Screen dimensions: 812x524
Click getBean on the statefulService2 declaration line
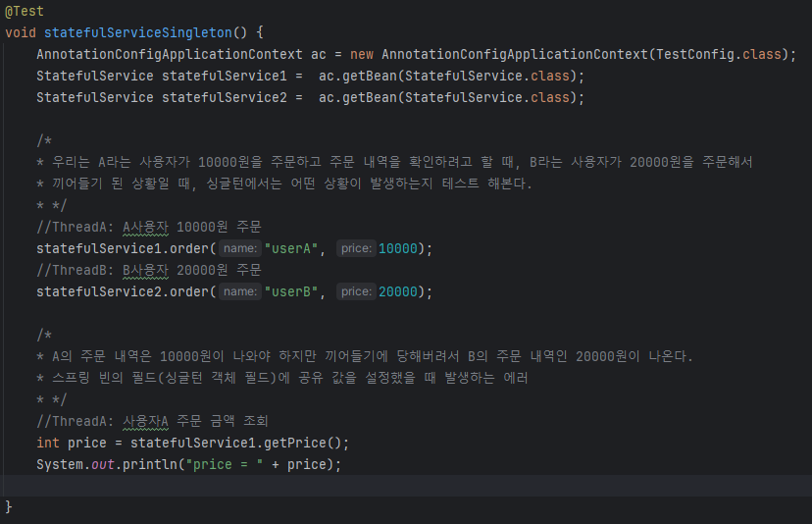click(x=370, y=97)
